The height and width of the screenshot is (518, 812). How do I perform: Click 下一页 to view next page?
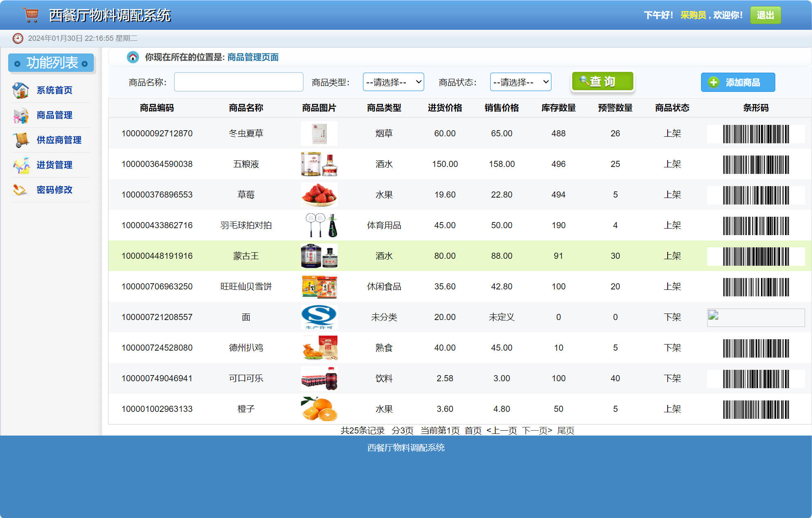point(537,430)
